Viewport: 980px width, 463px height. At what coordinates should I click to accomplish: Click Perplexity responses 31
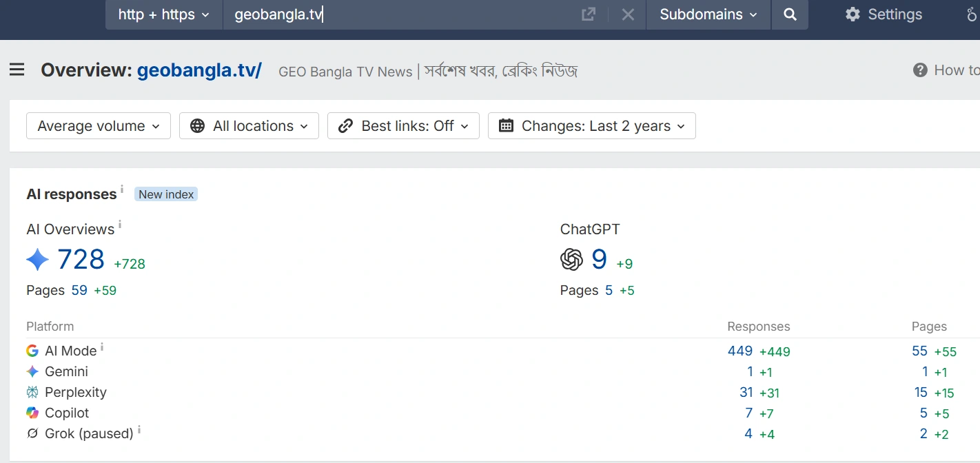pos(746,392)
